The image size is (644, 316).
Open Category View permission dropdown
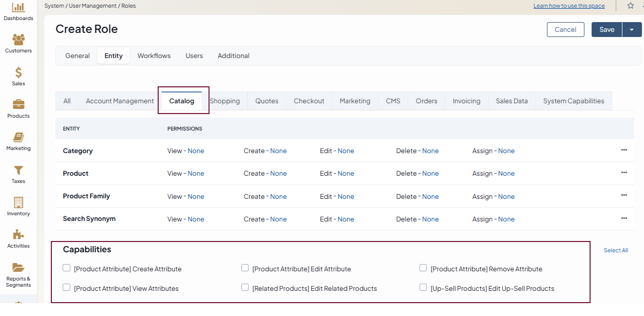[x=196, y=151]
